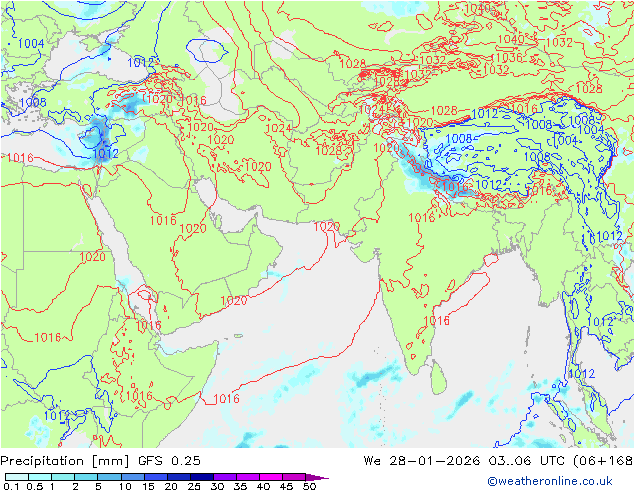Click the Sri Lanka island on the map

[x=439, y=378]
